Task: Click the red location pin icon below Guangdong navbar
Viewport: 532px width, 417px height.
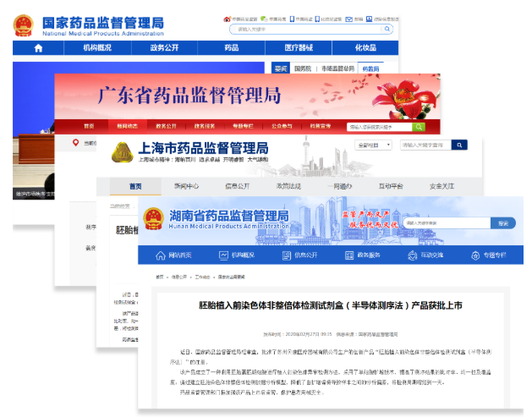Action: [x=75, y=143]
